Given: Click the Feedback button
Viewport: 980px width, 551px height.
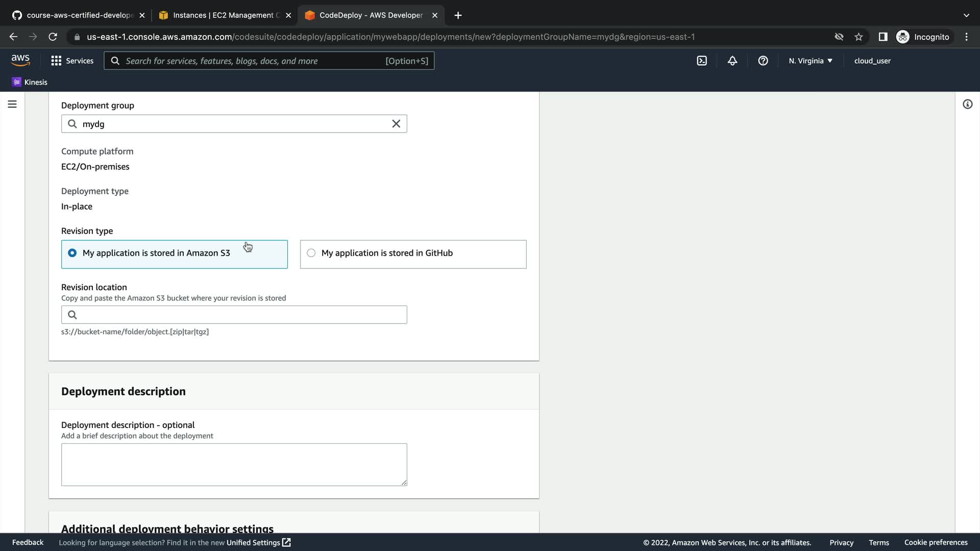Looking at the screenshot, I should pos(28,542).
